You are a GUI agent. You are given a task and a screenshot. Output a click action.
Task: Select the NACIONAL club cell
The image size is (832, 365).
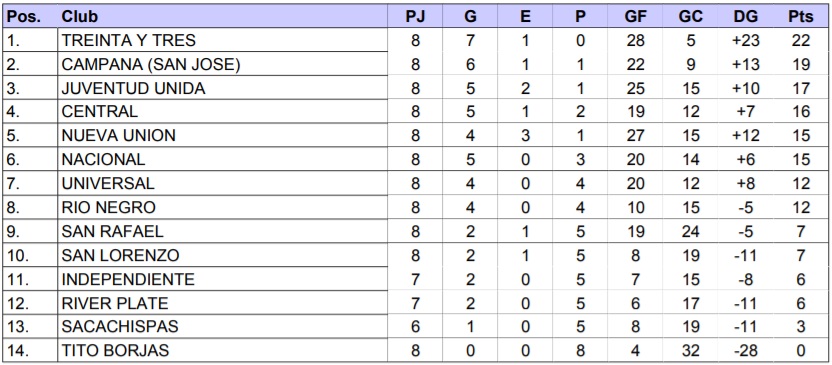point(222,159)
